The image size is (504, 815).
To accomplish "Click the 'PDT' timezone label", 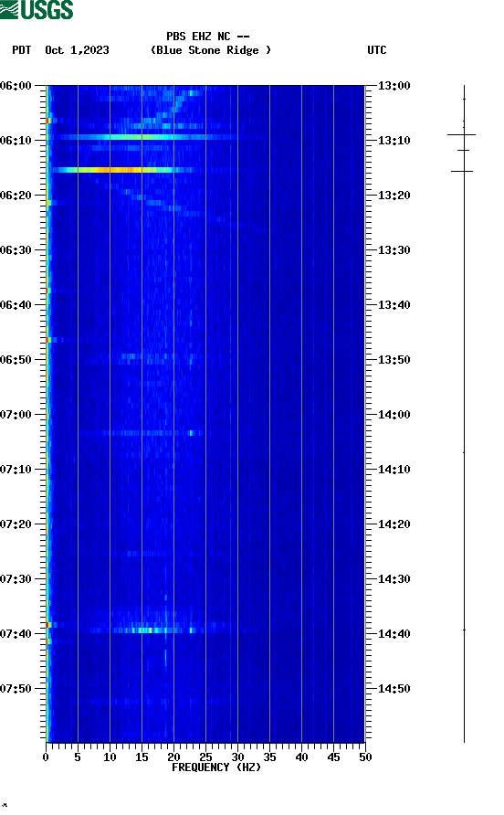I will click(x=21, y=50).
